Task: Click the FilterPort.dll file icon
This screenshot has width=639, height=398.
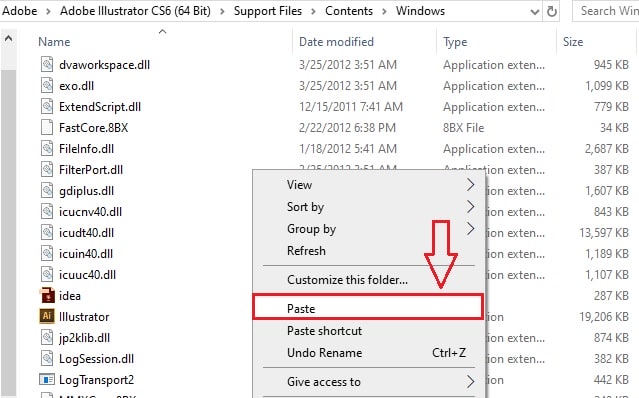Action: (x=47, y=169)
